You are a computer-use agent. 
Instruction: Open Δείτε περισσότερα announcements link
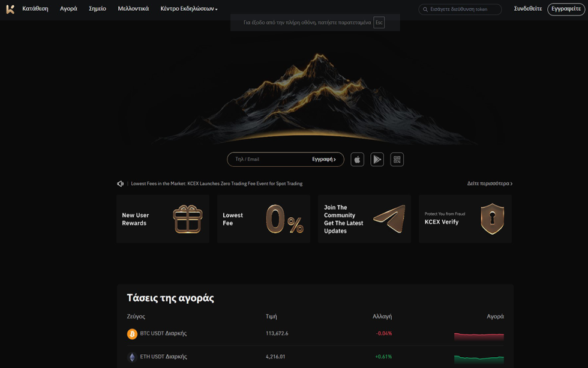click(490, 184)
